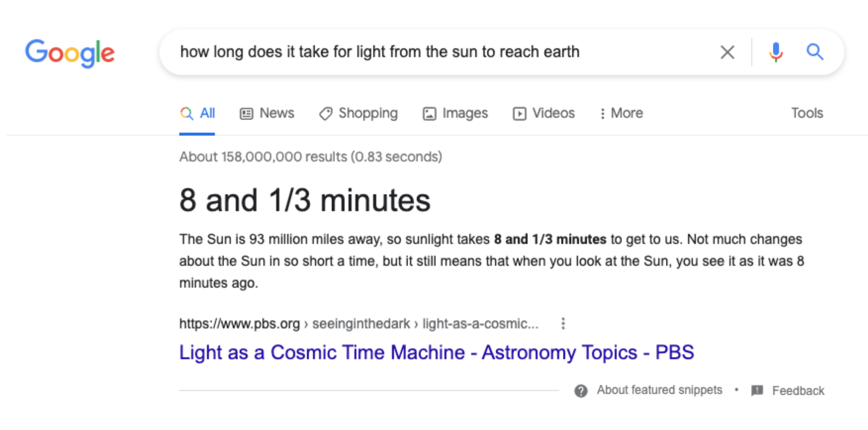Start voice search with microphone icon
This screenshot has height=430, width=868.
click(x=775, y=52)
